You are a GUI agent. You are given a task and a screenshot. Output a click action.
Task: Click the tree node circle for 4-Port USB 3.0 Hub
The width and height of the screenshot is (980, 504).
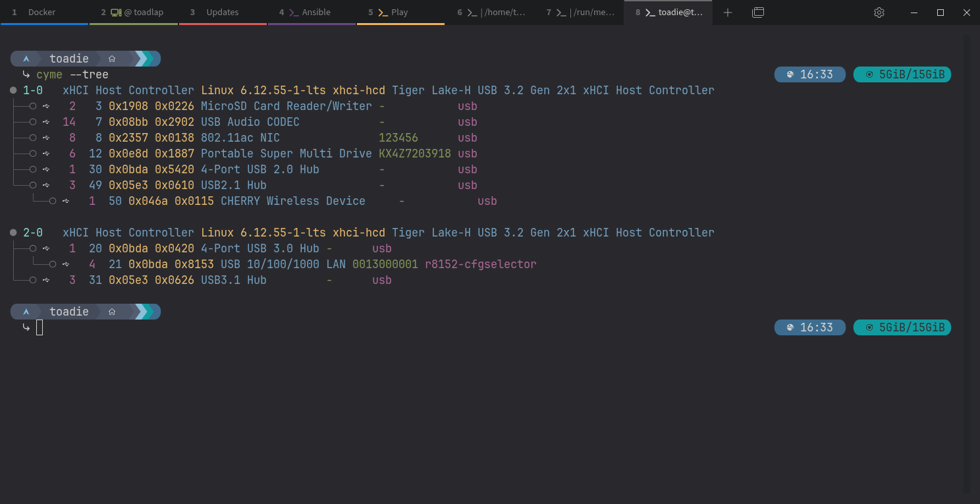32,248
